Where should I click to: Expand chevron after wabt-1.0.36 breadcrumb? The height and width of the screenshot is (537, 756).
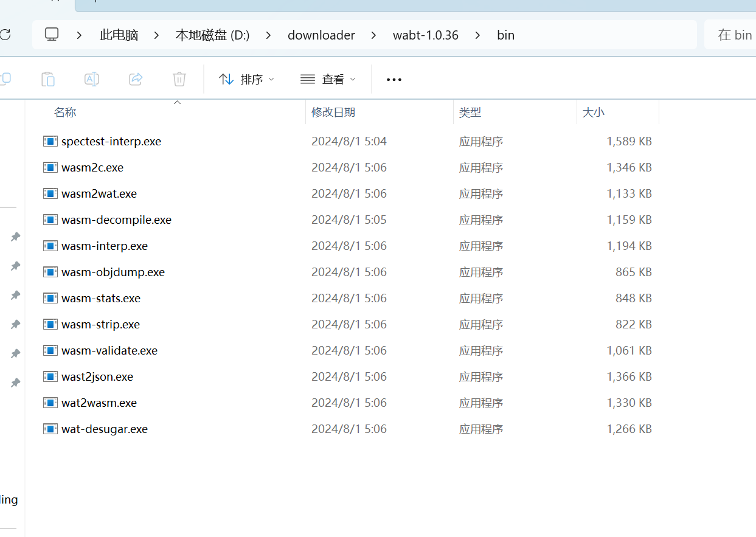[477, 35]
